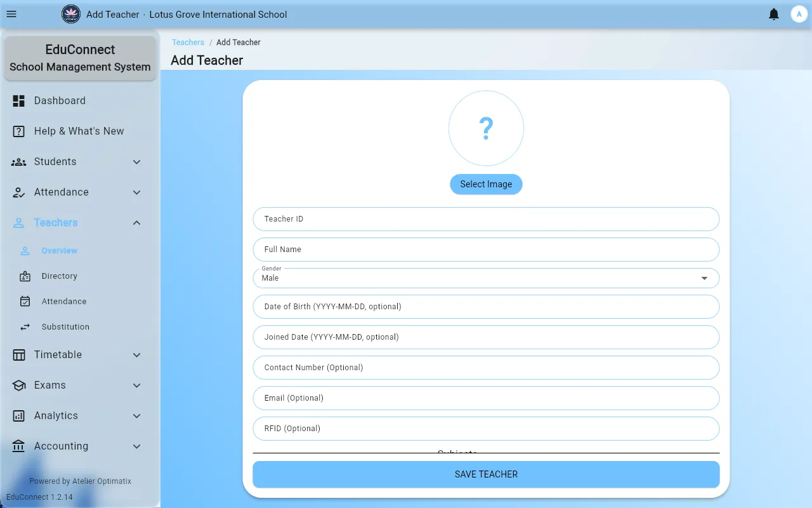Focus the Full Name field
This screenshot has width=812, height=508.
(x=486, y=250)
